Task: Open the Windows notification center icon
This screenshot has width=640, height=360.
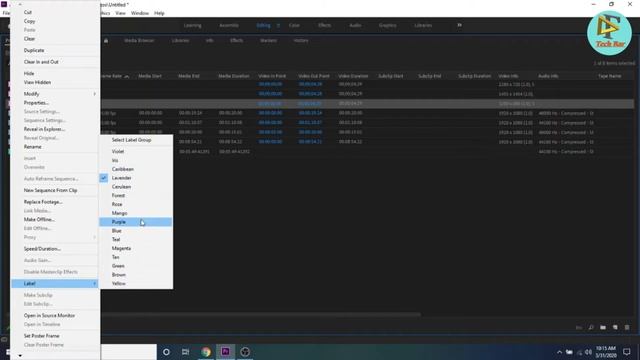Action: coord(627,352)
